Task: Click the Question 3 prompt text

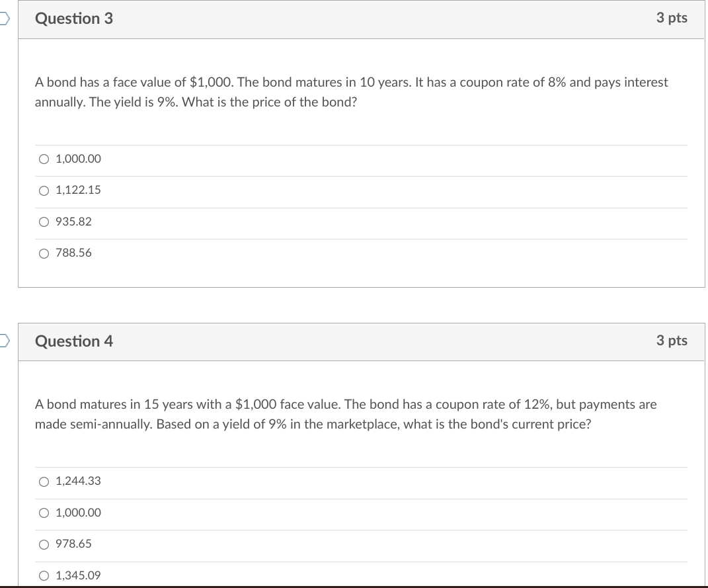Action: pos(350,92)
